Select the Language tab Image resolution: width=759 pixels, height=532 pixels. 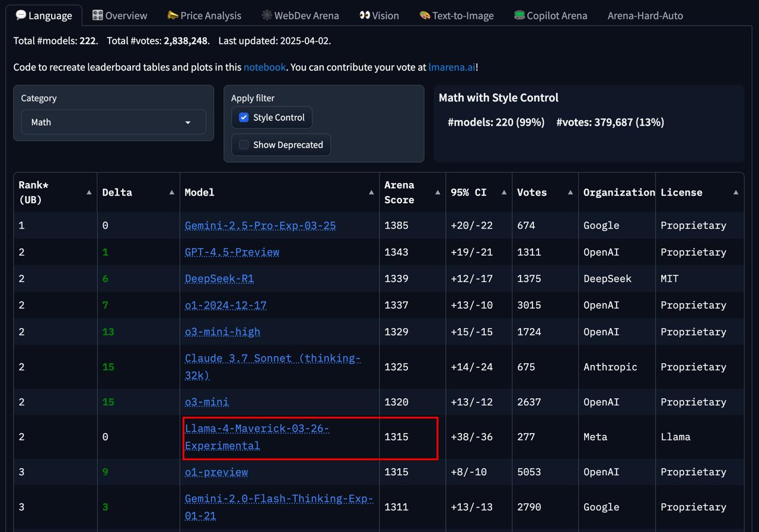tap(44, 15)
